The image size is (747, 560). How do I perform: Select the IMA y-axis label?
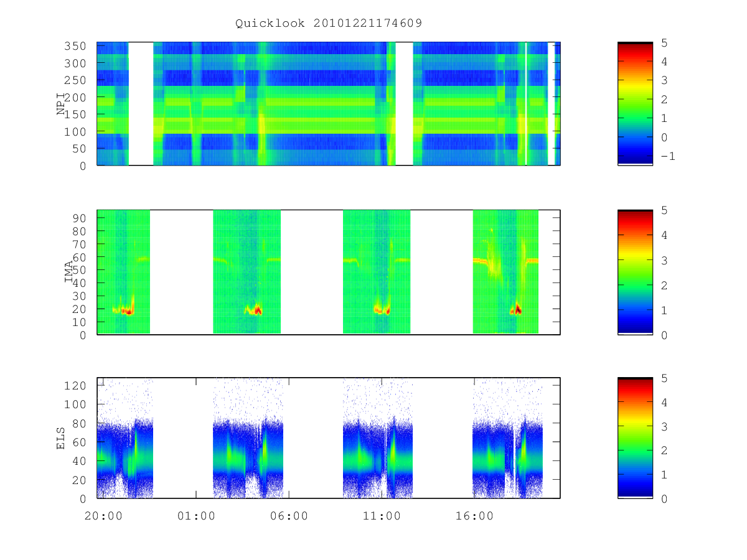[68, 272]
